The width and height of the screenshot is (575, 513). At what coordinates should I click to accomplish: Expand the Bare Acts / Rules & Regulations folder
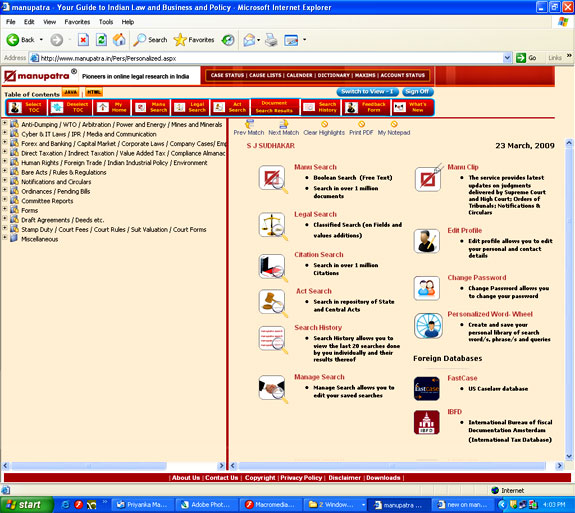pos(4,171)
